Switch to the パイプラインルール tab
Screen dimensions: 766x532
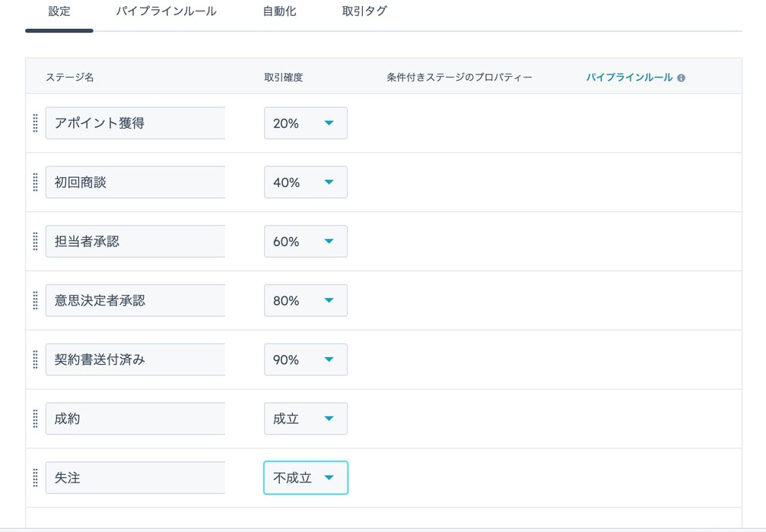[166, 11]
